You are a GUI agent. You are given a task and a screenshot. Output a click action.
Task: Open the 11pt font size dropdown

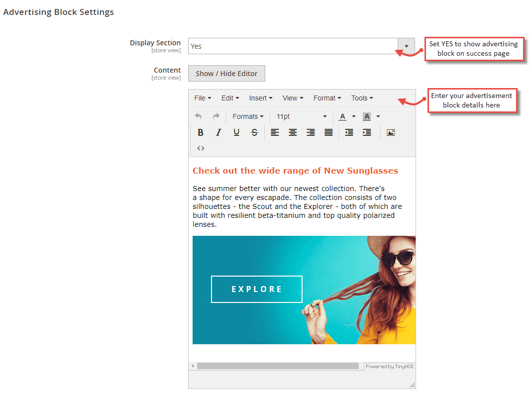coord(301,116)
